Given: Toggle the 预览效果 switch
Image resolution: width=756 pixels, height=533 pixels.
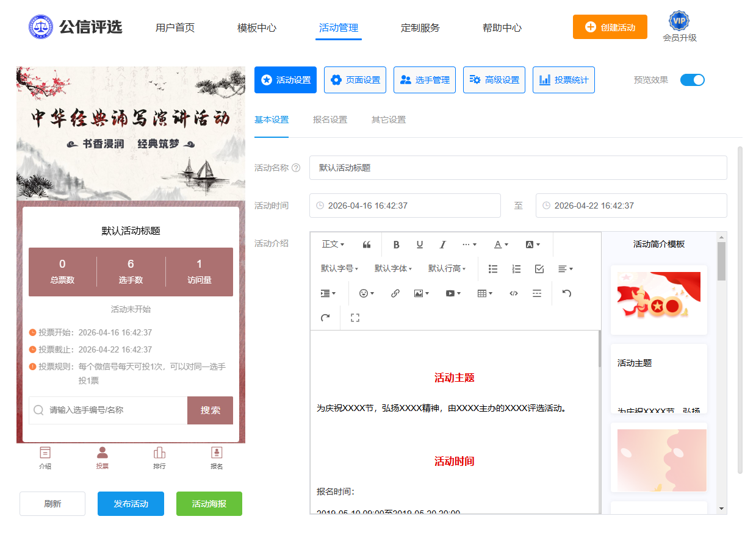Looking at the screenshot, I should click(x=693, y=80).
